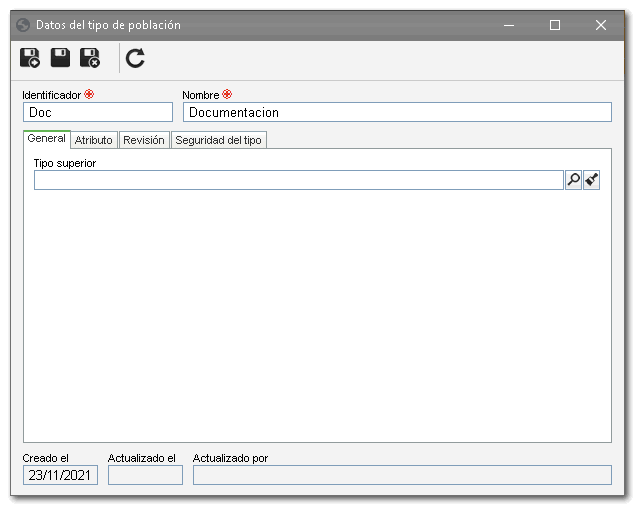
Task: Click the Identificador label text
Action: 52,95
